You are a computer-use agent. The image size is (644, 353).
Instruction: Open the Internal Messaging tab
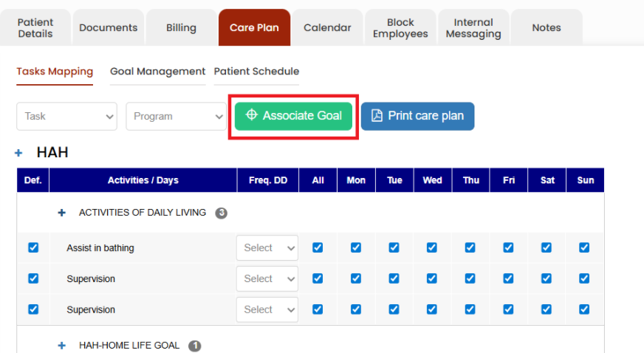pos(473,27)
